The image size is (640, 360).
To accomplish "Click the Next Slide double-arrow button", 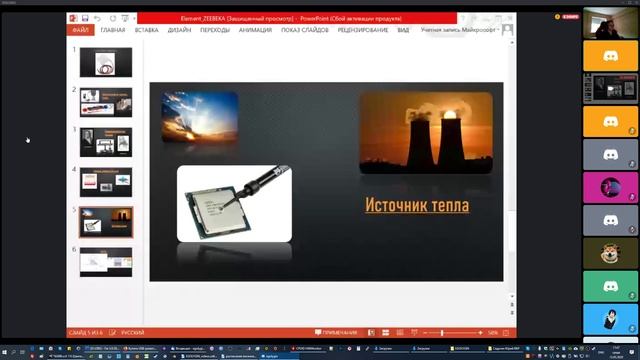I will pyautogui.click(x=512, y=313).
